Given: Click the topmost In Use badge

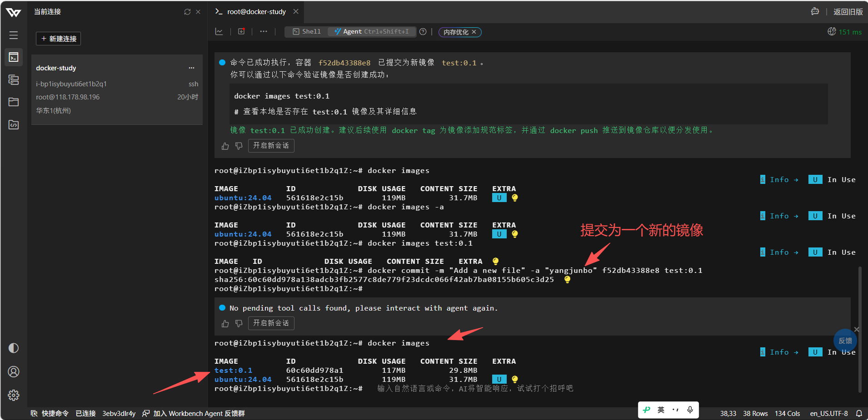Looking at the screenshot, I should point(832,180).
